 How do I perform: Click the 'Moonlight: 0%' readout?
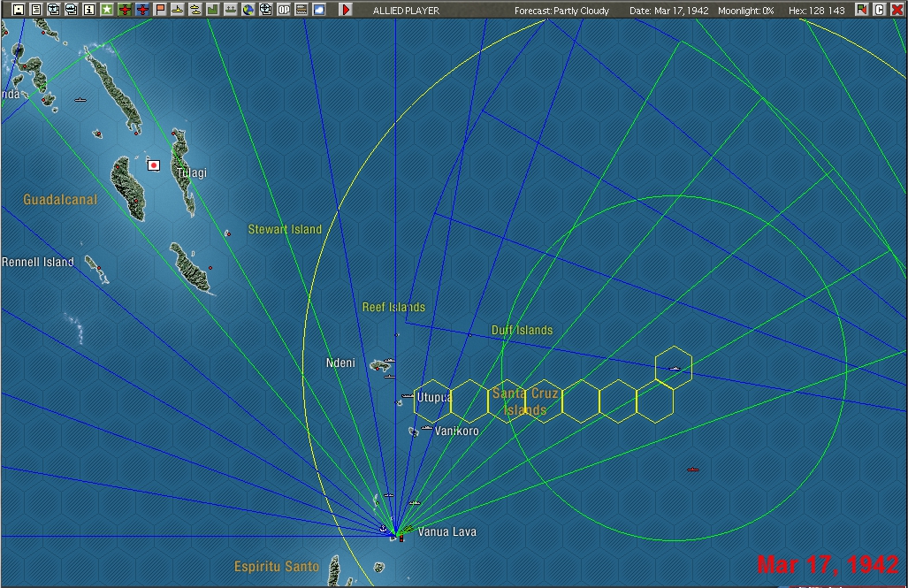[x=746, y=11]
